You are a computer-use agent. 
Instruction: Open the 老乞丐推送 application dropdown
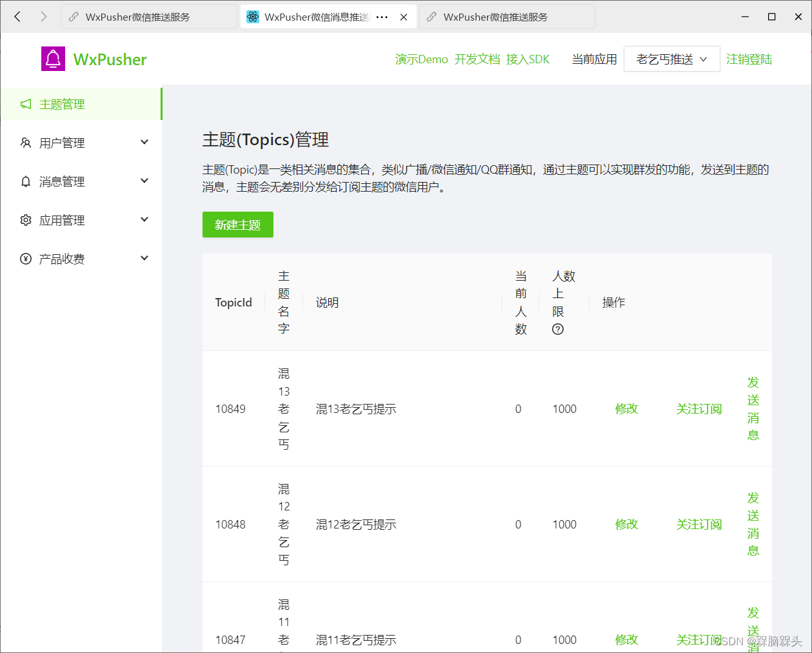[x=671, y=59]
